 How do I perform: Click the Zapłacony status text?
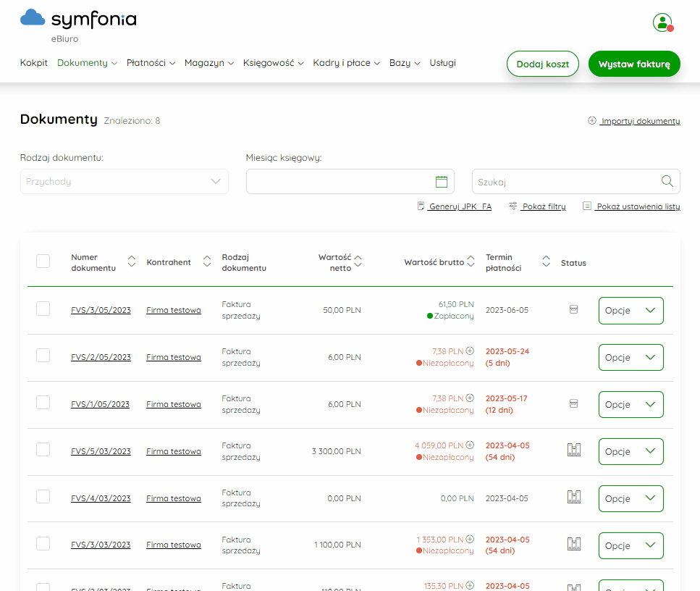[x=454, y=316]
